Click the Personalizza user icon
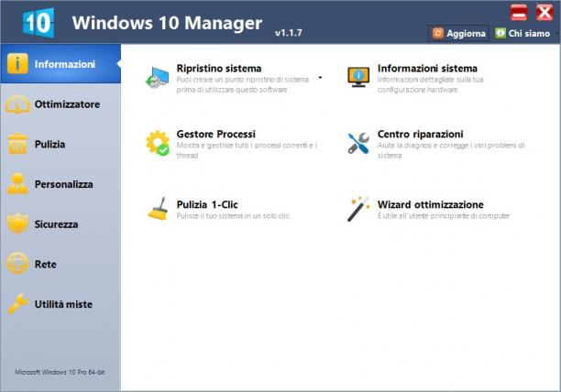This screenshot has height=392, width=561. (17, 184)
